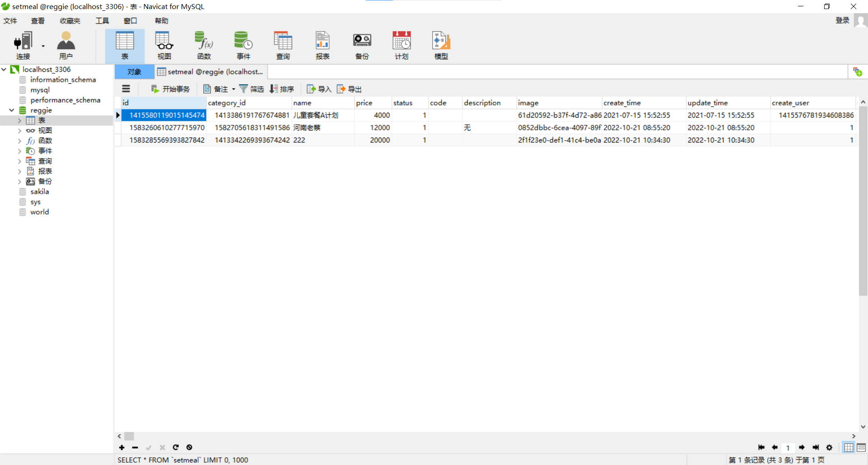The height and width of the screenshot is (465, 868).
Task: Click the price column header
Action: [373, 103]
